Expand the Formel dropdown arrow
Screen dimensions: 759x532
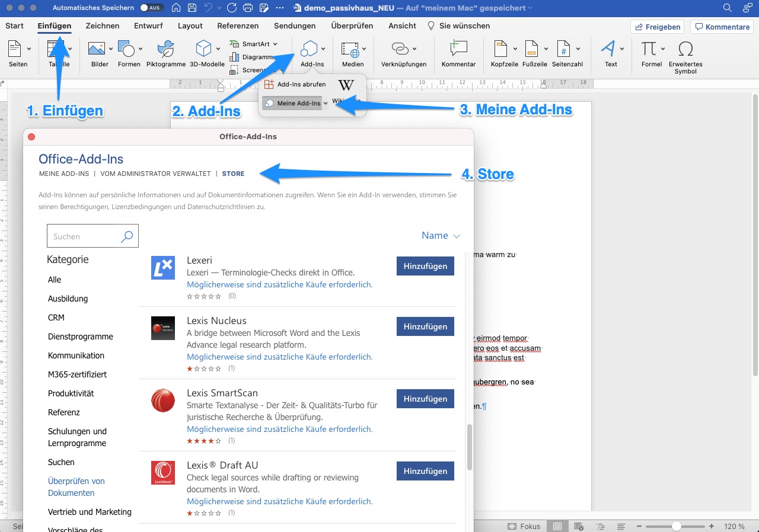click(663, 49)
